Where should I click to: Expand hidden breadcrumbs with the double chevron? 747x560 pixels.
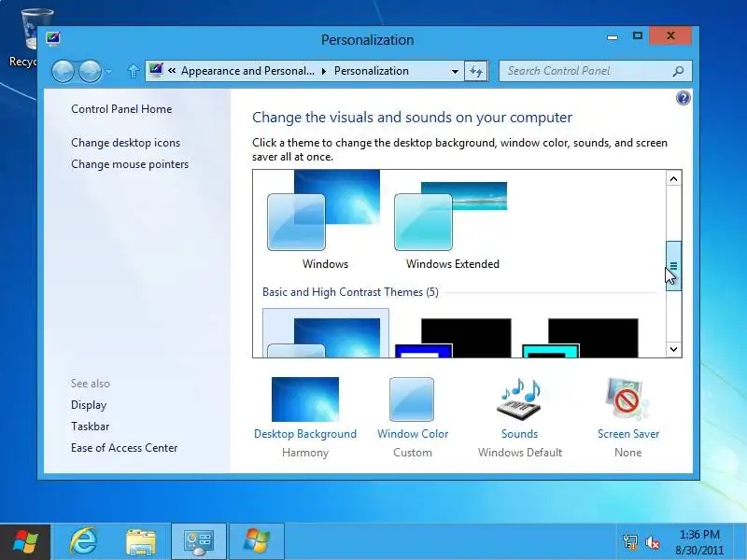coord(172,71)
